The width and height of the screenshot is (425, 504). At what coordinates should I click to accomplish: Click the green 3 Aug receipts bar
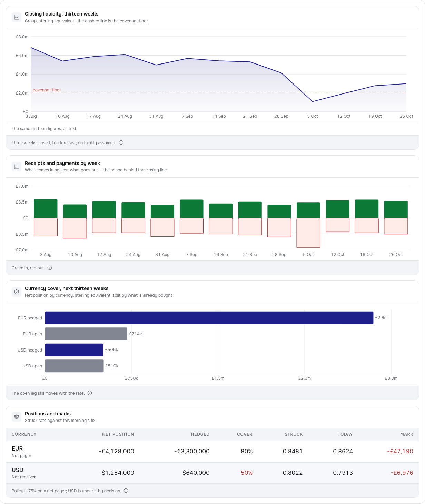[46, 209]
